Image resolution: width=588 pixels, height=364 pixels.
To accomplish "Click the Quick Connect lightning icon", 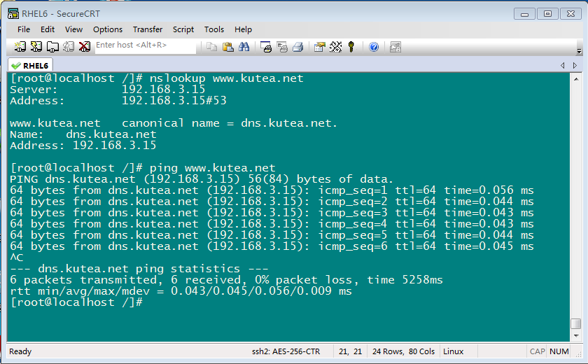I will point(36,47).
